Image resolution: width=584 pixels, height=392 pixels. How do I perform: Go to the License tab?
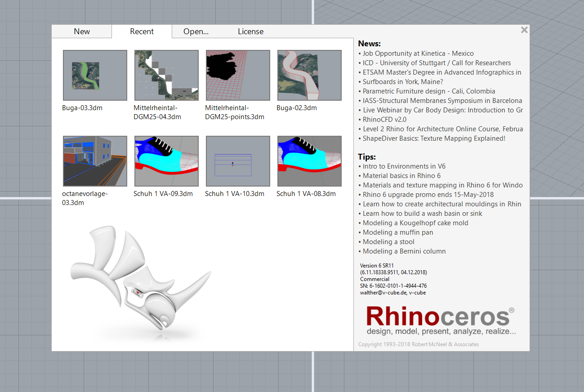point(251,31)
